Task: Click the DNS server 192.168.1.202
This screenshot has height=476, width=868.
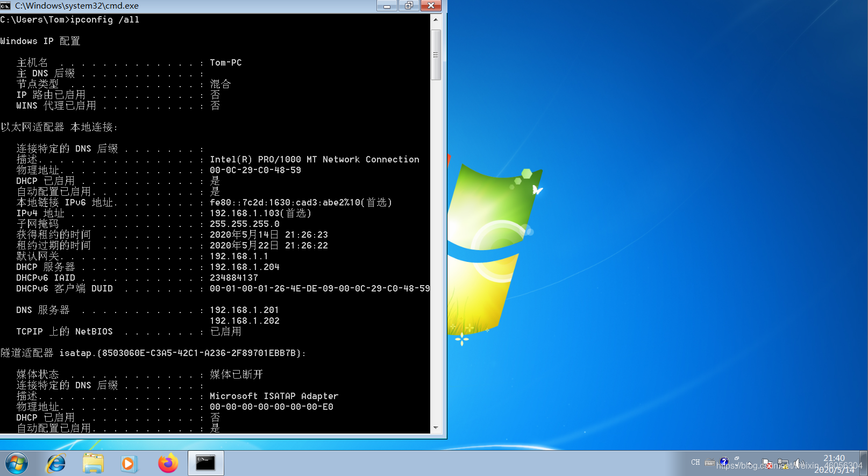Action: [245, 321]
